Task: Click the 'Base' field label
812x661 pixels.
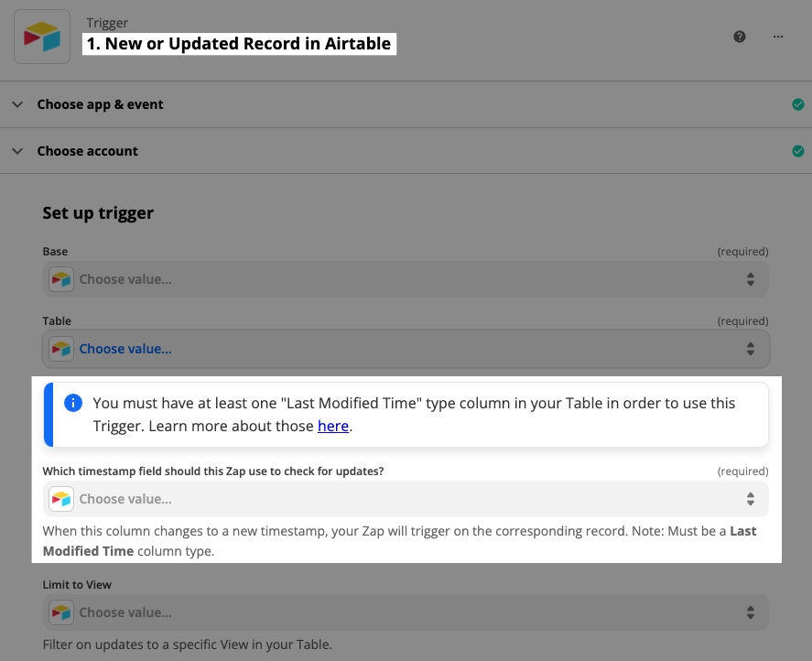Action: (55, 251)
